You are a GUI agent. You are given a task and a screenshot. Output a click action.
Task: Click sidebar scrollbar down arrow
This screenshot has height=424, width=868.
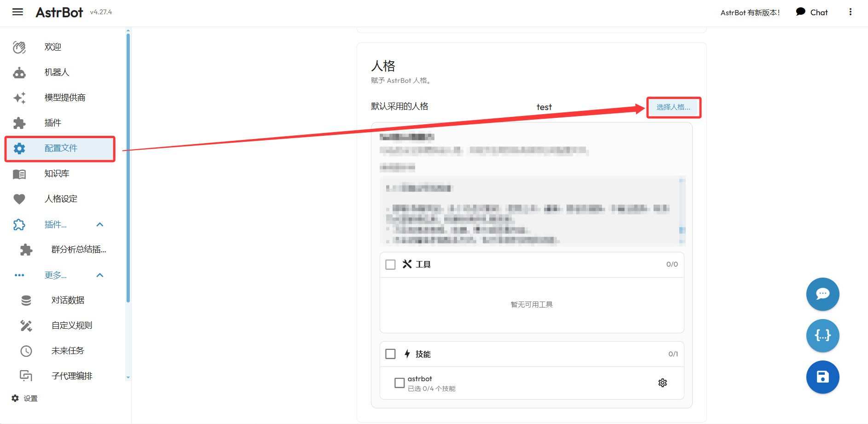coord(128,378)
